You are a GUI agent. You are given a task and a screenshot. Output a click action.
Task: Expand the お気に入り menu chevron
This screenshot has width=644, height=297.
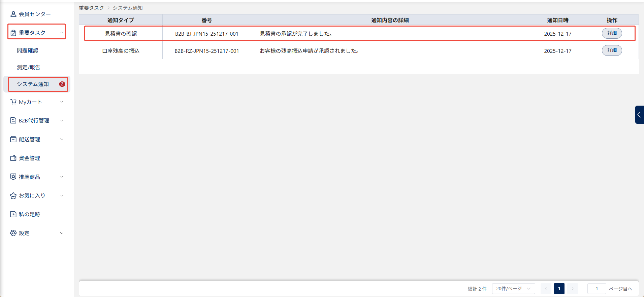tap(62, 195)
